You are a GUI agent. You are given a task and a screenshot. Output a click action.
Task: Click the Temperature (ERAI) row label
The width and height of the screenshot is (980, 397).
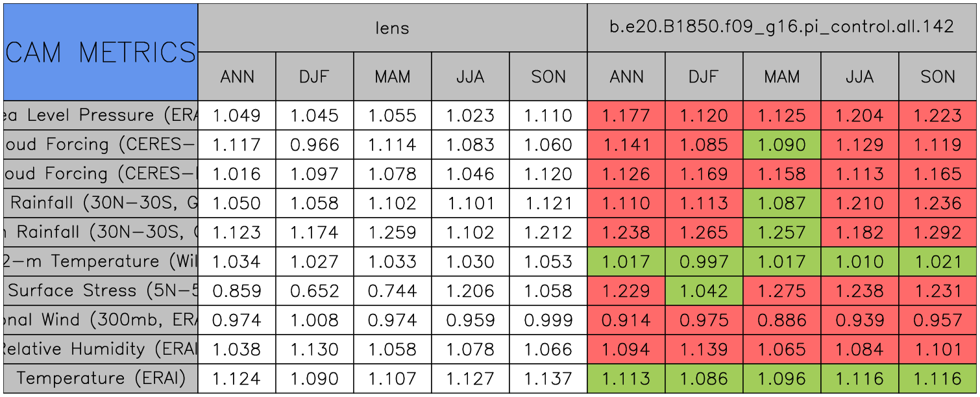click(x=101, y=378)
